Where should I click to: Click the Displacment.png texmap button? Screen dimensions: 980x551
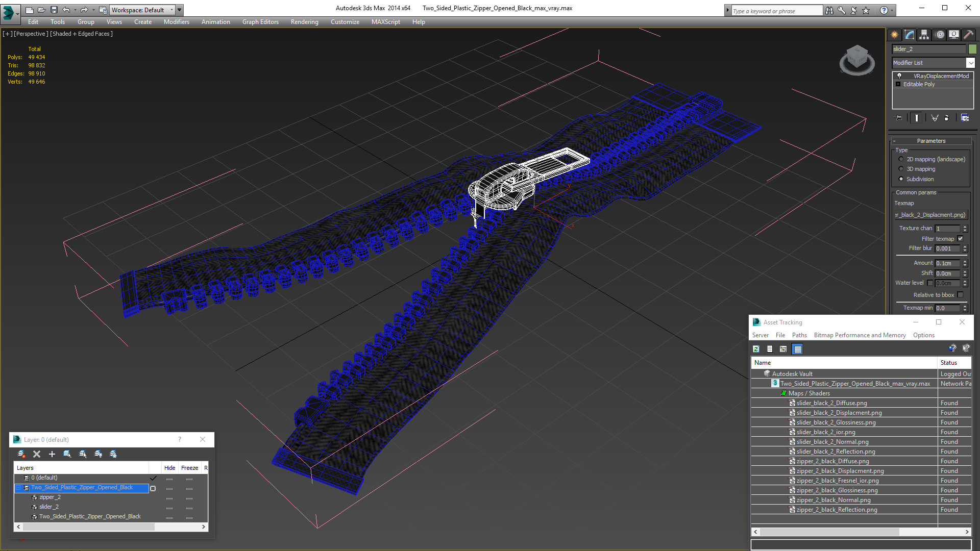(931, 215)
